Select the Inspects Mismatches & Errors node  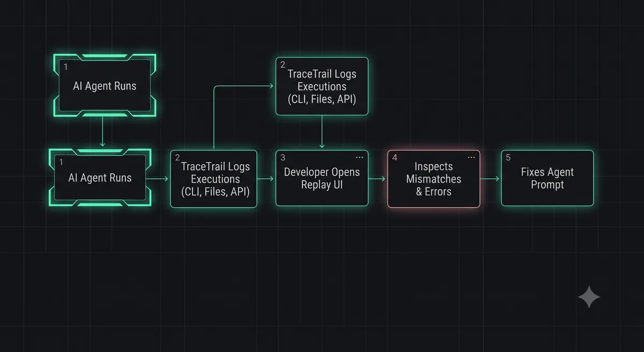coord(434,179)
